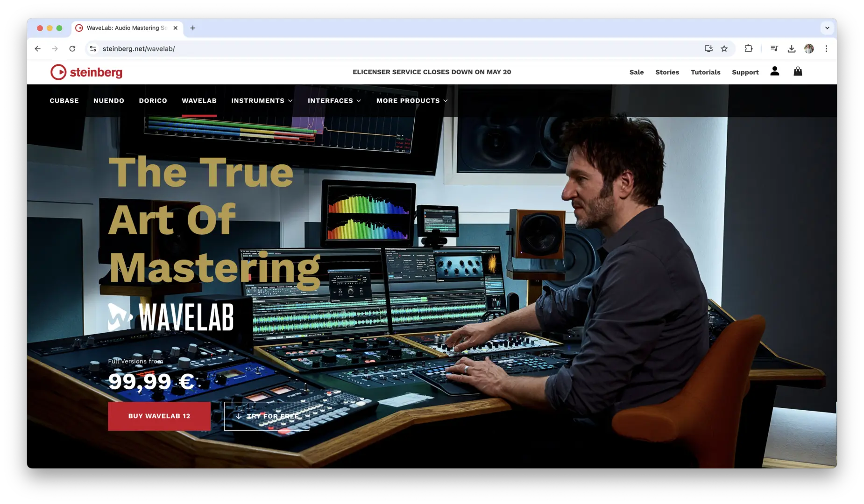
Task: Open the media controls icon
Action: (774, 49)
